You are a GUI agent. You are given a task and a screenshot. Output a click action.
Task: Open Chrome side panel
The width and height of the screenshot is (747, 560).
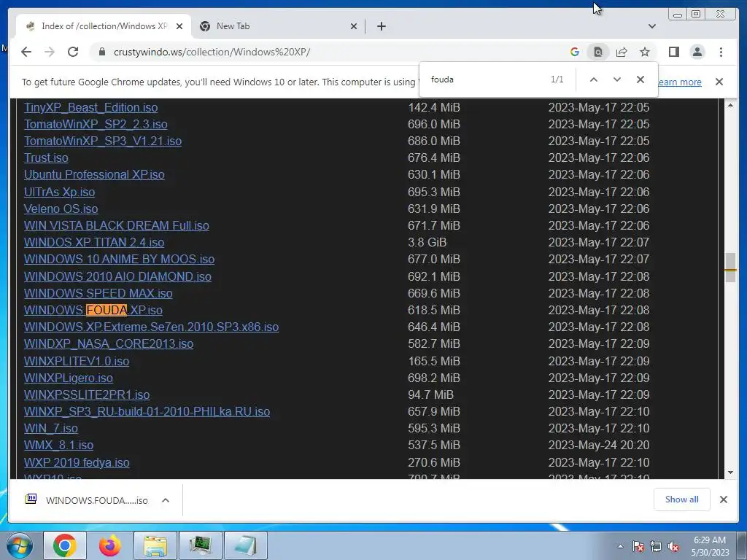pyautogui.click(x=673, y=52)
